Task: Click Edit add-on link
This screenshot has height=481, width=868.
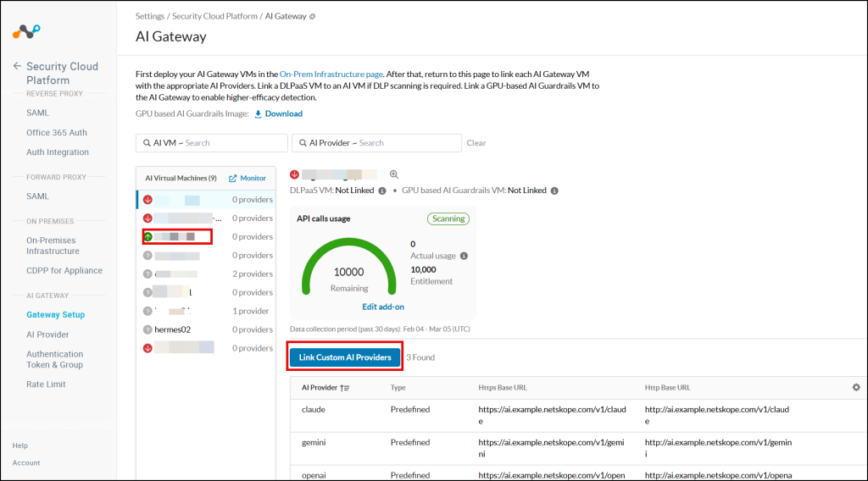Action: 383,307
